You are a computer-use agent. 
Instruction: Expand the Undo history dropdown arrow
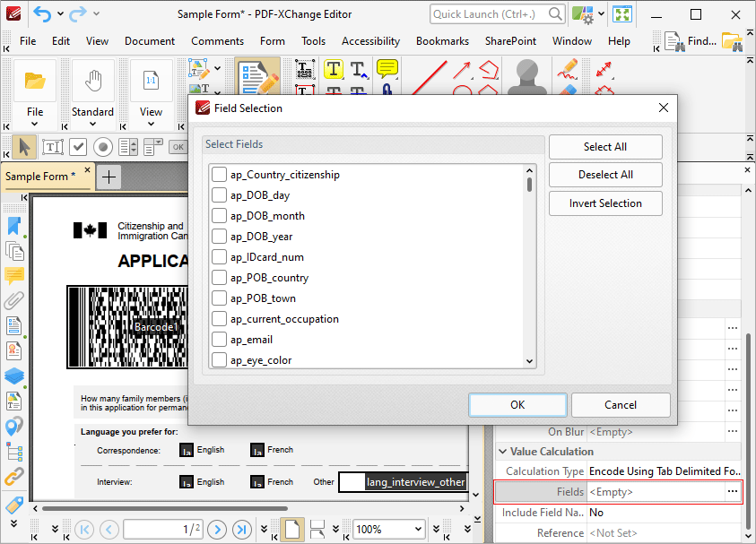(60, 14)
